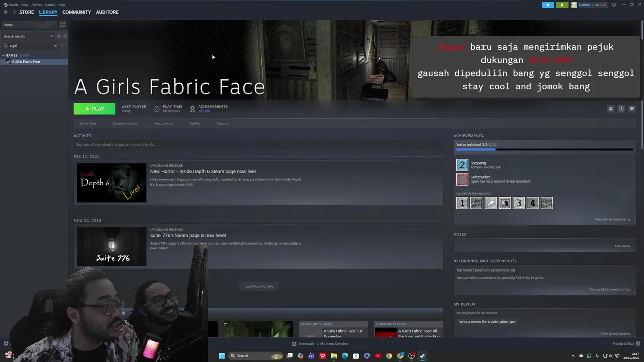This screenshot has width=644, height=362.
Task: Click the achievements progress bar
Action: pyautogui.click(x=544, y=149)
